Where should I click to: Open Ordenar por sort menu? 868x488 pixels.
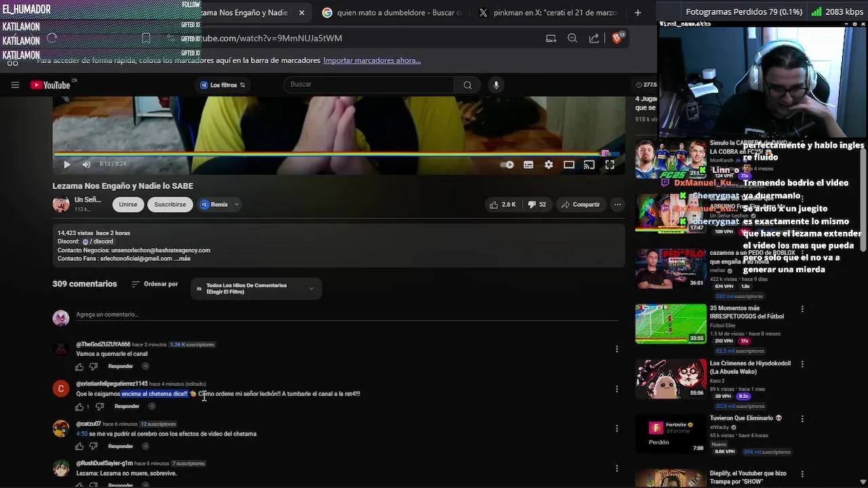(x=155, y=284)
